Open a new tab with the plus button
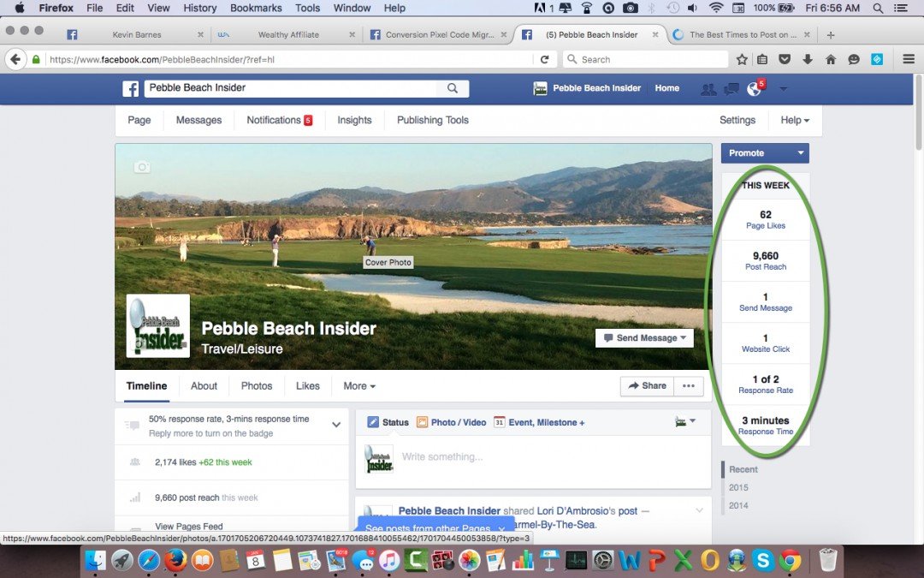This screenshot has height=578, width=924. pos(830,35)
